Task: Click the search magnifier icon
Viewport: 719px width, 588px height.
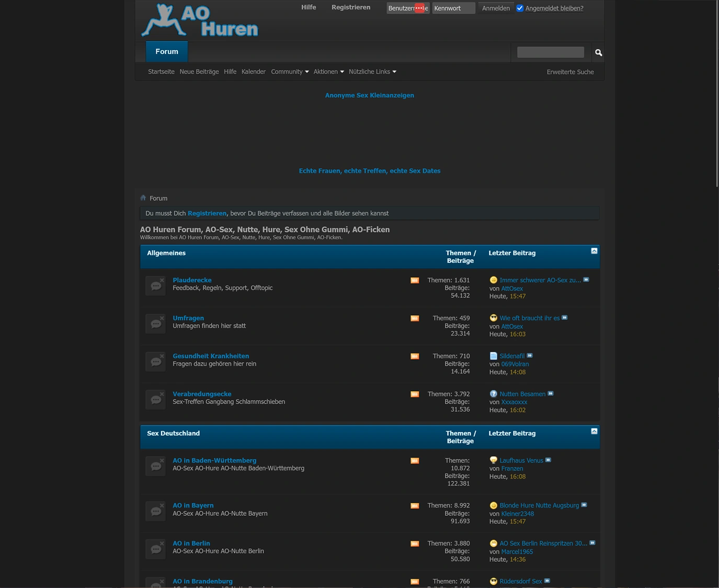Action: pyautogui.click(x=599, y=52)
